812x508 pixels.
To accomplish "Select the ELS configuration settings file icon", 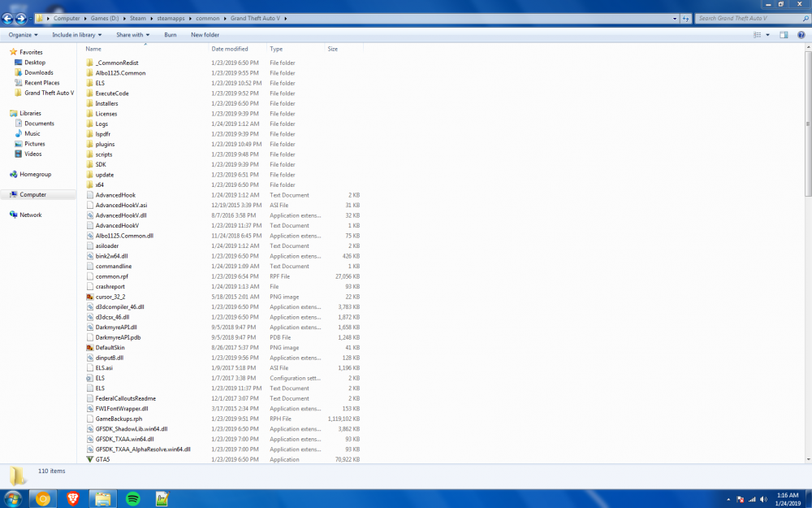I will pos(89,378).
